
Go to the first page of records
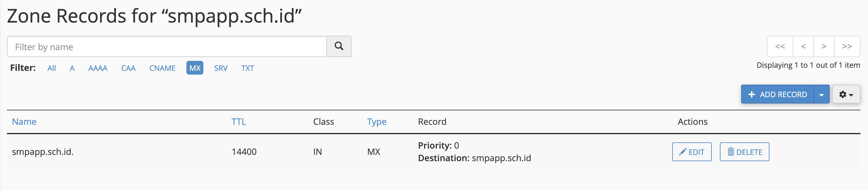pos(780,46)
